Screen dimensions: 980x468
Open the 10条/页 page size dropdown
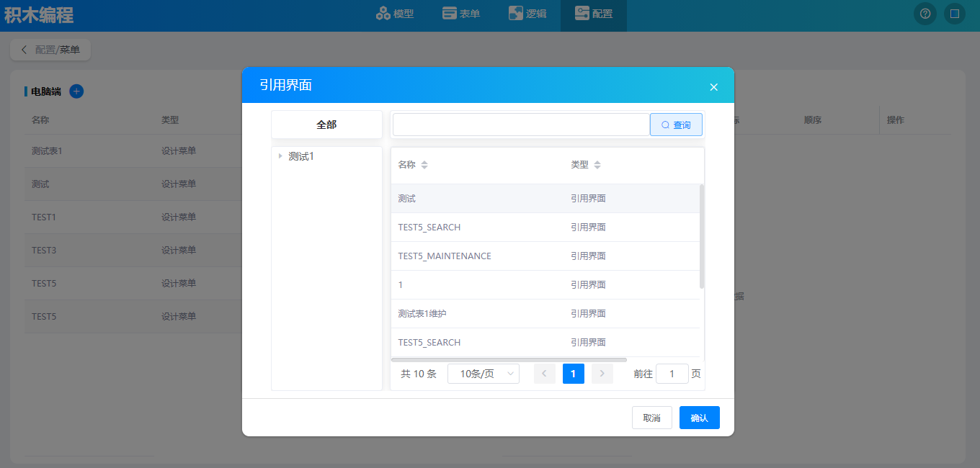click(x=483, y=374)
